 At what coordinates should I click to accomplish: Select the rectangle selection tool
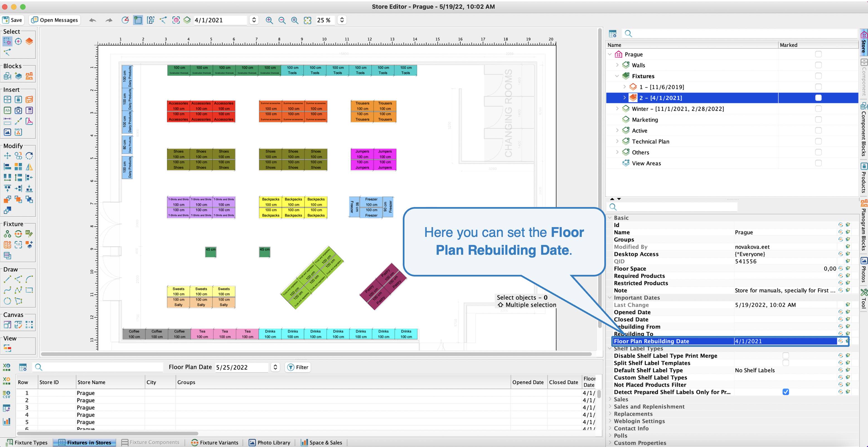tap(7, 42)
